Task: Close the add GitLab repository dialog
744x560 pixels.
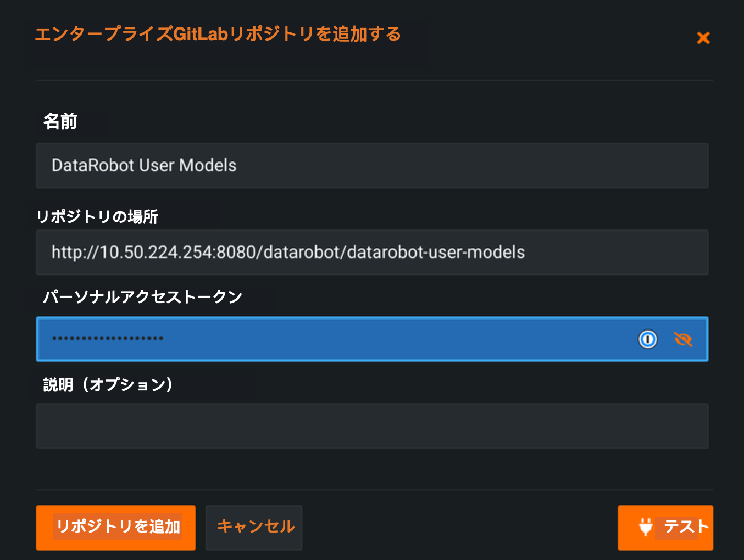Action: pyautogui.click(x=703, y=38)
